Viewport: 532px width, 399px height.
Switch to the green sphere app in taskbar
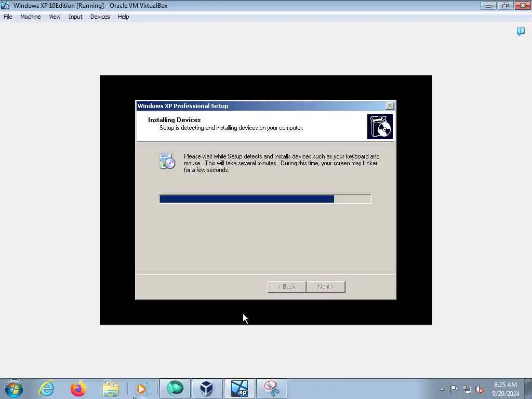[175, 389]
